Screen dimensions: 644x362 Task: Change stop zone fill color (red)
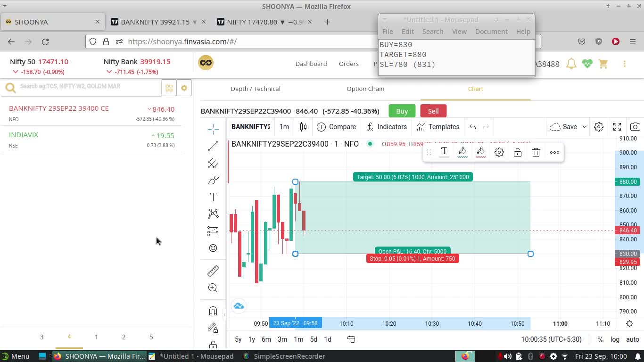coord(481,152)
